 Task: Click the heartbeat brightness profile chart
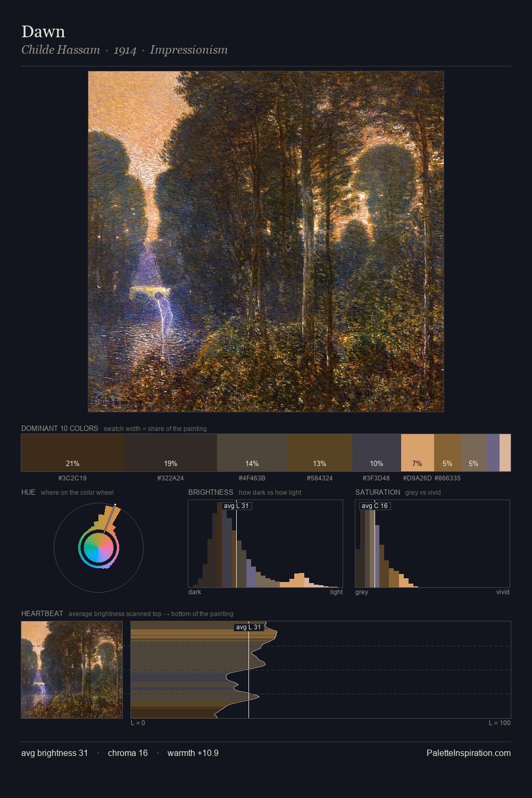tap(321, 670)
